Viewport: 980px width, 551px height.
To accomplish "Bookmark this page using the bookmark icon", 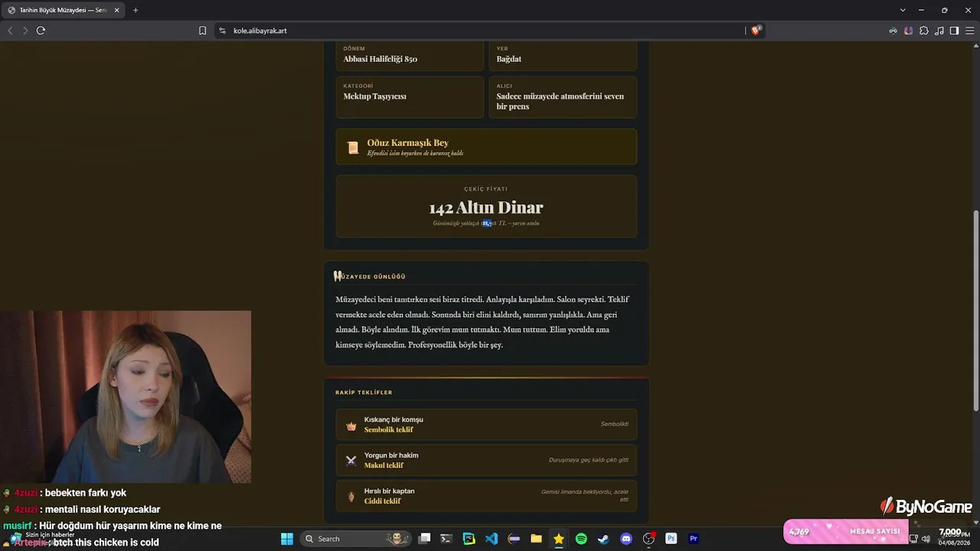I will (202, 31).
